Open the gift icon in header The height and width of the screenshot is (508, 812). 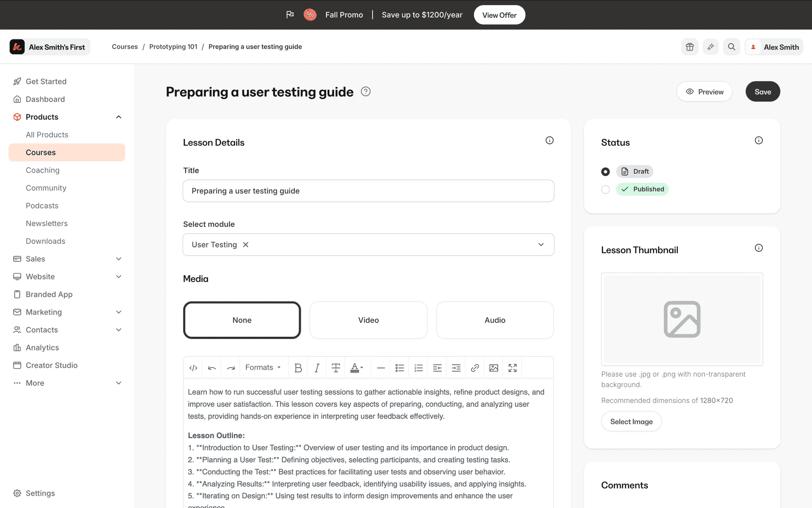click(690, 47)
